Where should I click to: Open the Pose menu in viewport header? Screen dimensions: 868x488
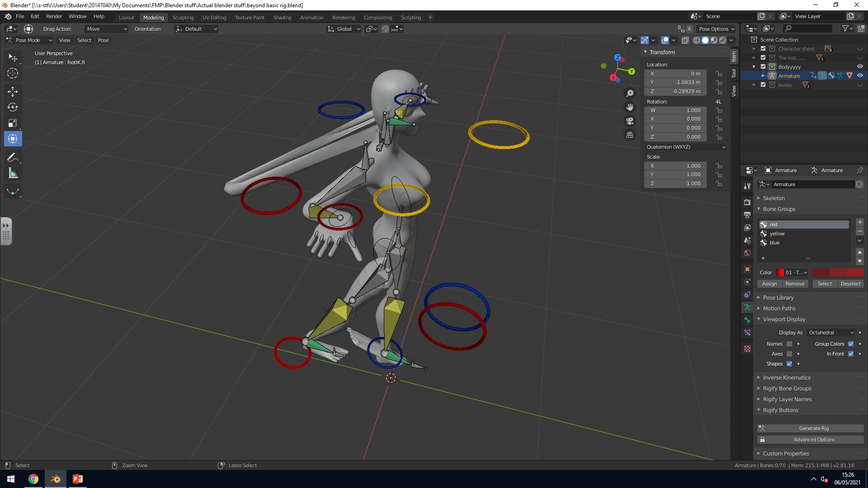click(x=103, y=40)
